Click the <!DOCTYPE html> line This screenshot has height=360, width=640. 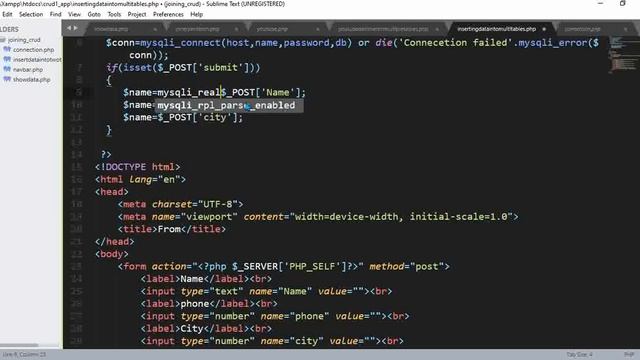138,167
